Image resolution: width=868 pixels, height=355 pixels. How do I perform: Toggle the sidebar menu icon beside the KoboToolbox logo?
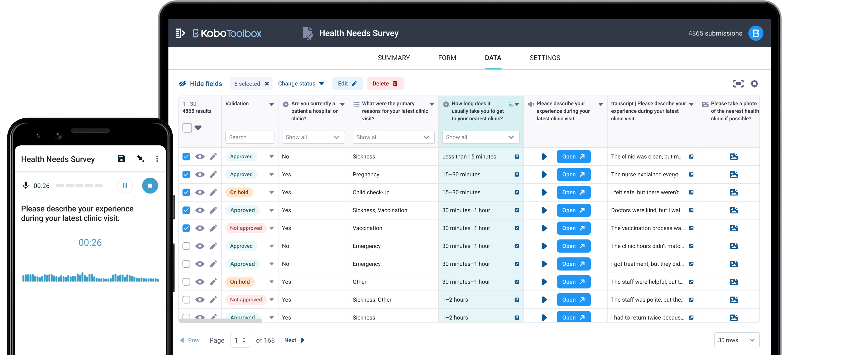[180, 33]
